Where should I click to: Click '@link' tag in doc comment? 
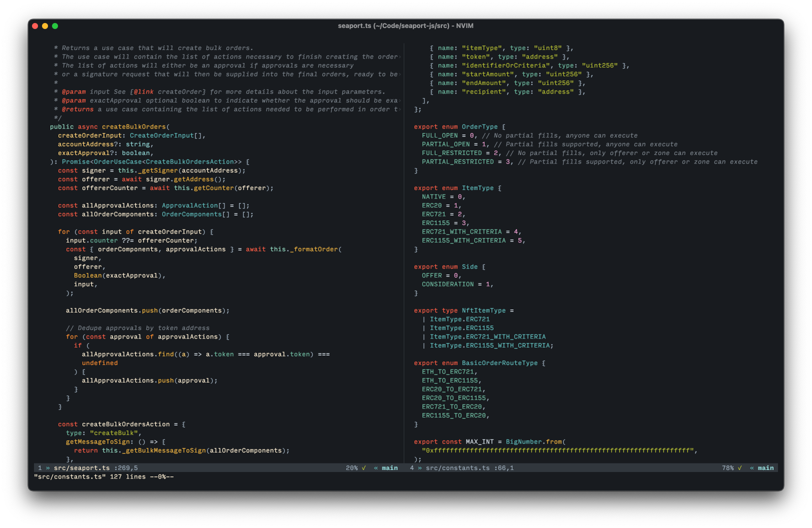[x=144, y=92]
